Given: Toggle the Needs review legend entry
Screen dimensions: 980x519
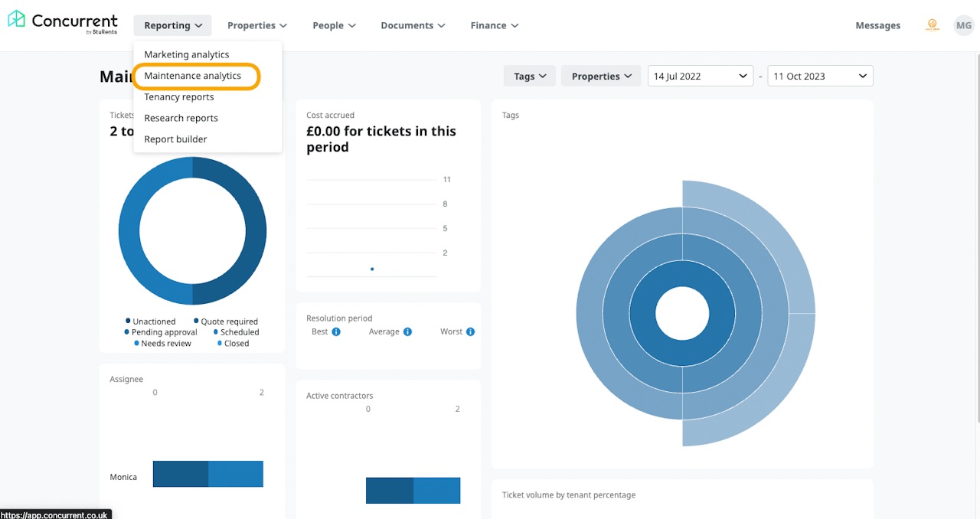Looking at the screenshot, I should 162,344.
